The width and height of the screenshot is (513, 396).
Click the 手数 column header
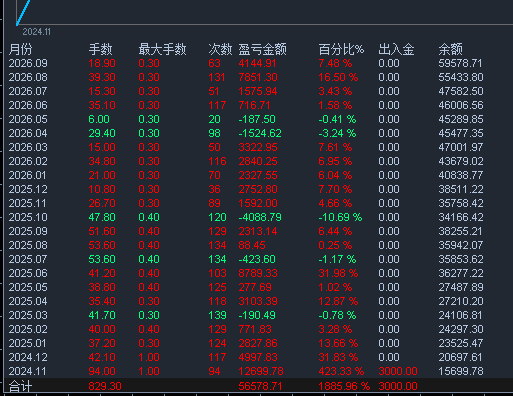100,49
